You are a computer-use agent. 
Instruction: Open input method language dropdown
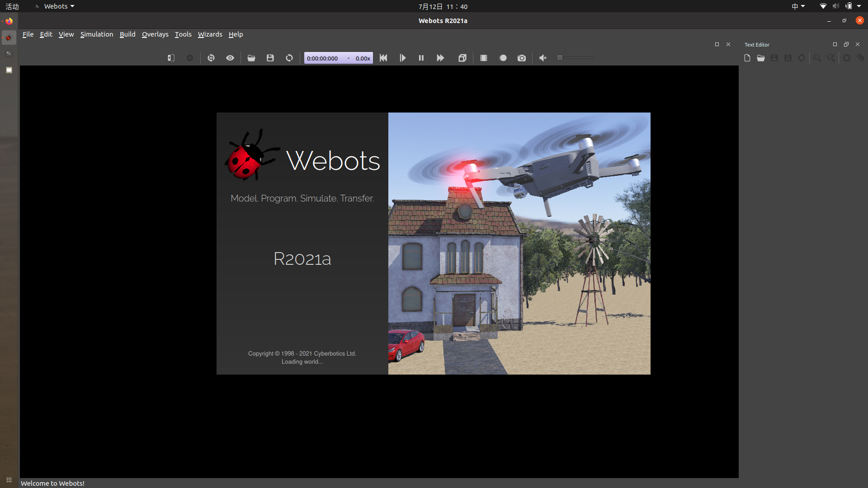pos(798,6)
